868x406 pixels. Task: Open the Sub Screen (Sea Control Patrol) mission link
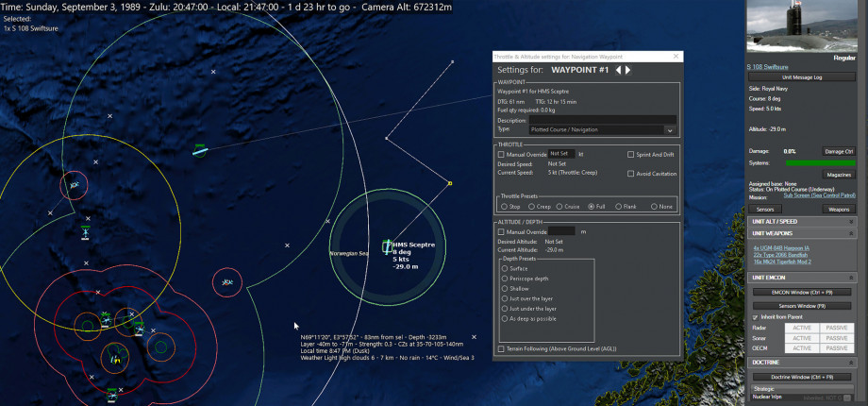[818, 196]
